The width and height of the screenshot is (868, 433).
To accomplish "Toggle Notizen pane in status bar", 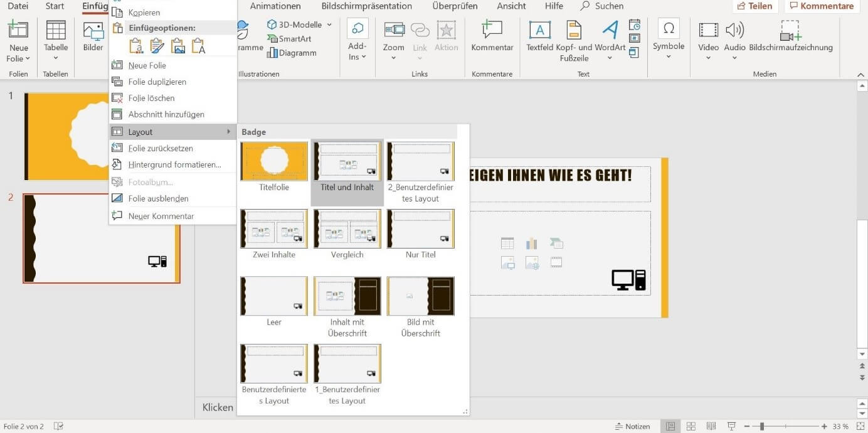I will coord(632,427).
